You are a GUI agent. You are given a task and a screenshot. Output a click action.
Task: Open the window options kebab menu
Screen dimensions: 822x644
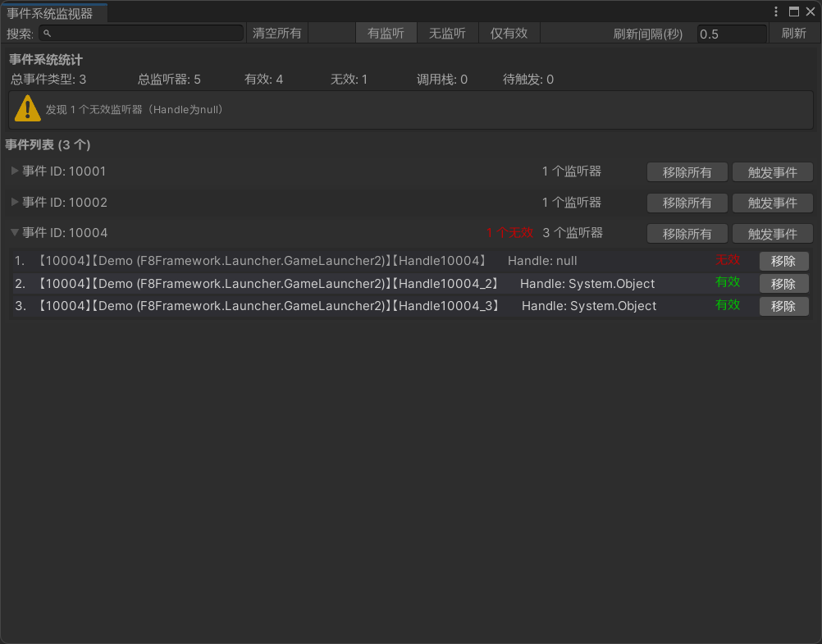(776, 11)
